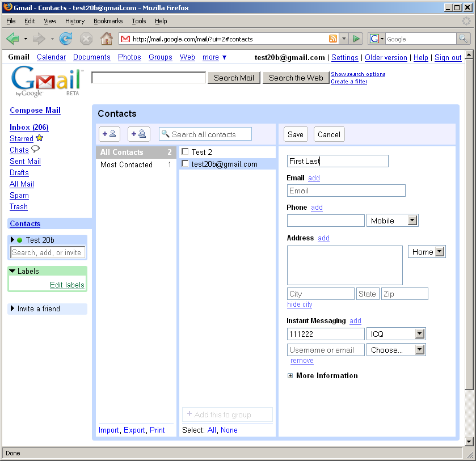Image resolution: width=476 pixels, height=461 pixels.
Task: Click the page scrollbar up arrow
Action: point(469,55)
